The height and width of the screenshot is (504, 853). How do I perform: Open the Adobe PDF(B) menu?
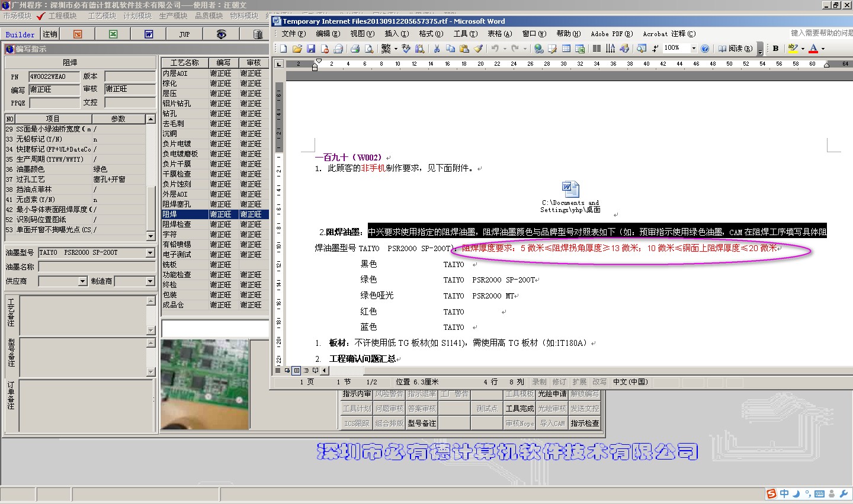(x=611, y=34)
